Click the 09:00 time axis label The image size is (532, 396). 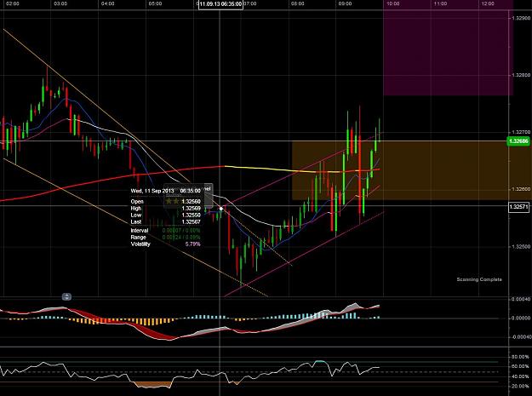point(345,3)
